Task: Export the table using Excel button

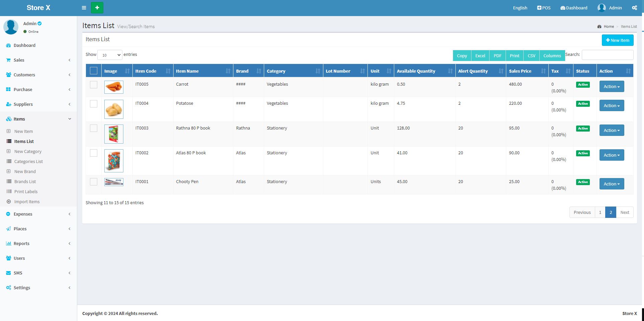Action: coord(480,56)
